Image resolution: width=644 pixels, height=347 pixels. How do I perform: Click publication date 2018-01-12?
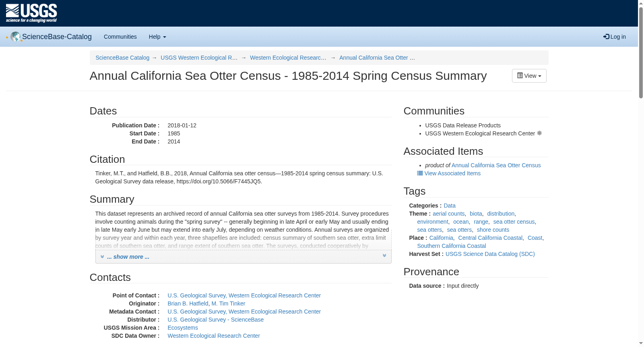[182, 125]
